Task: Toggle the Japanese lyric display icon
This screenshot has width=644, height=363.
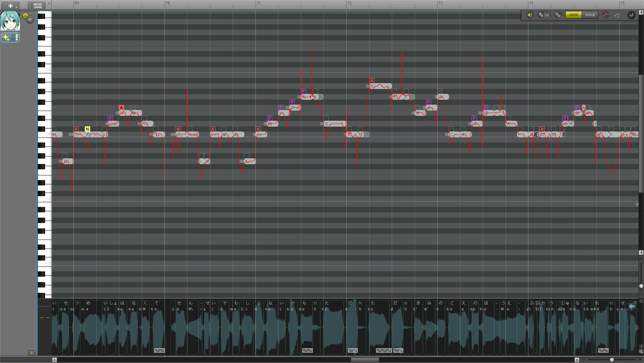Action: pos(541,15)
